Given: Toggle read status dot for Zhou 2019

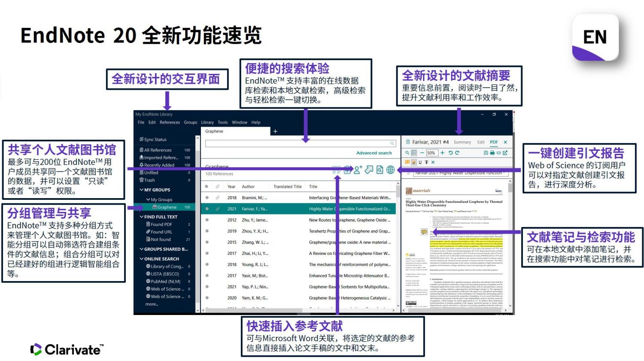Looking at the screenshot, I should click(207, 231).
